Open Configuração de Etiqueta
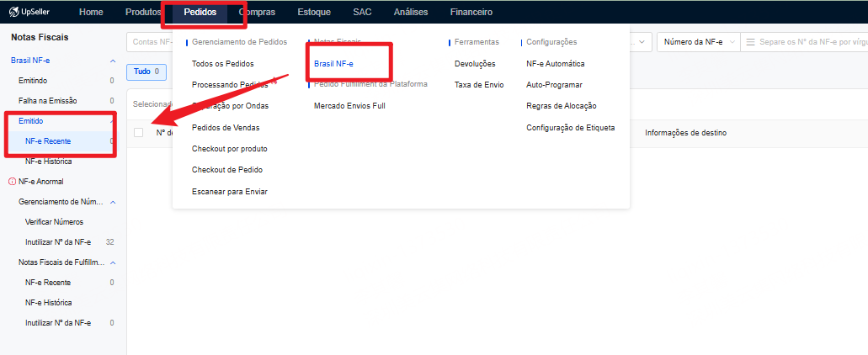Screen dimensions: 868x355 click(570, 128)
